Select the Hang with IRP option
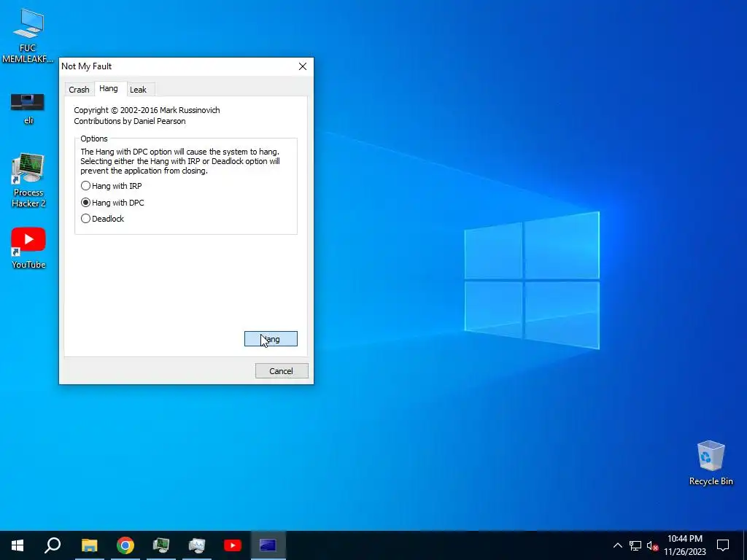Screen dimensions: 747x560 [112, 186]
